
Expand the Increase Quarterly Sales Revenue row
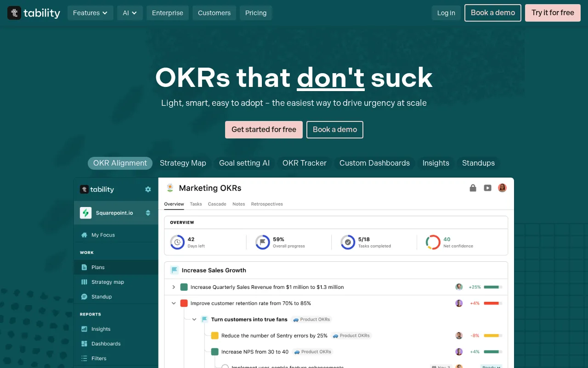pos(174,287)
